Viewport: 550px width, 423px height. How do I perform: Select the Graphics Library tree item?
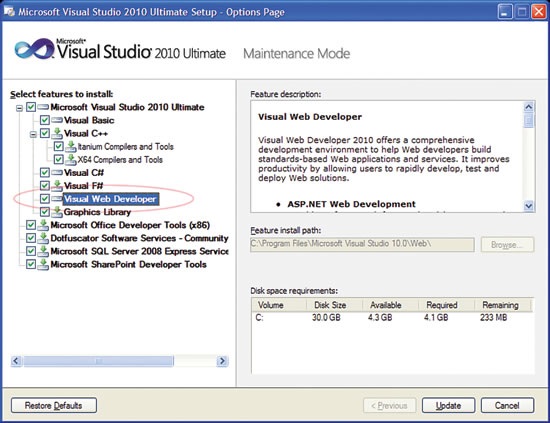[97, 212]
